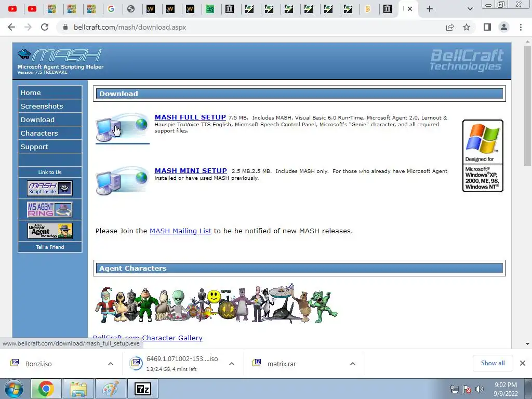Share this page using the share icon
Image resolution: width=532 pixels, height=399 pixels.
[x=450, y=27]
